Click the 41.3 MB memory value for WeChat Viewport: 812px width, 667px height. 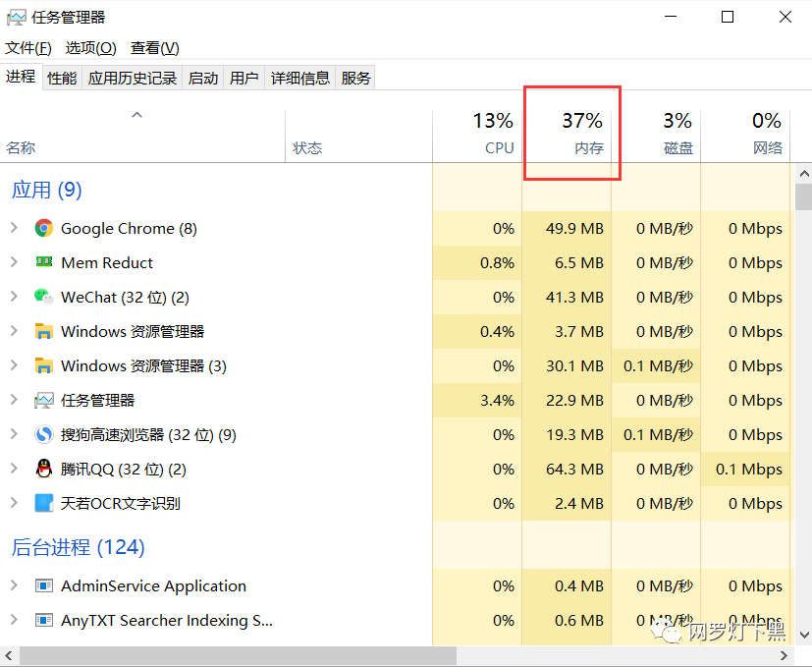(574, 297)
